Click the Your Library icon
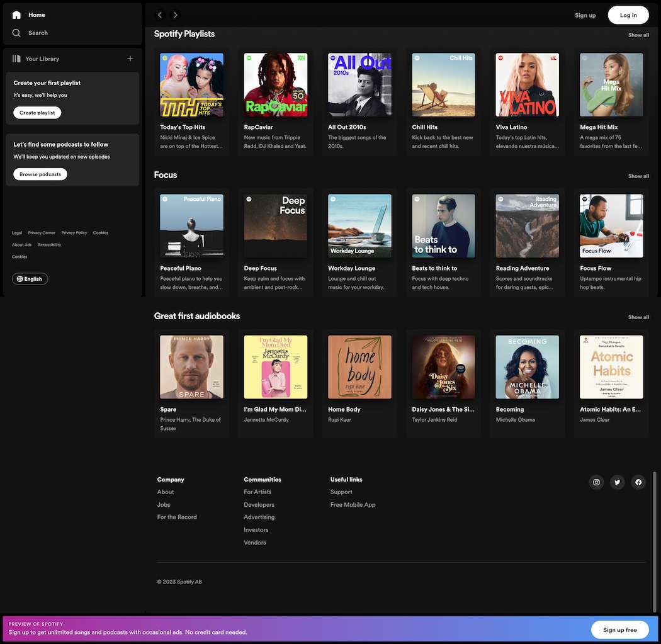Image resolution: width=661 pixels, height=644 pixels. [16, 59]
